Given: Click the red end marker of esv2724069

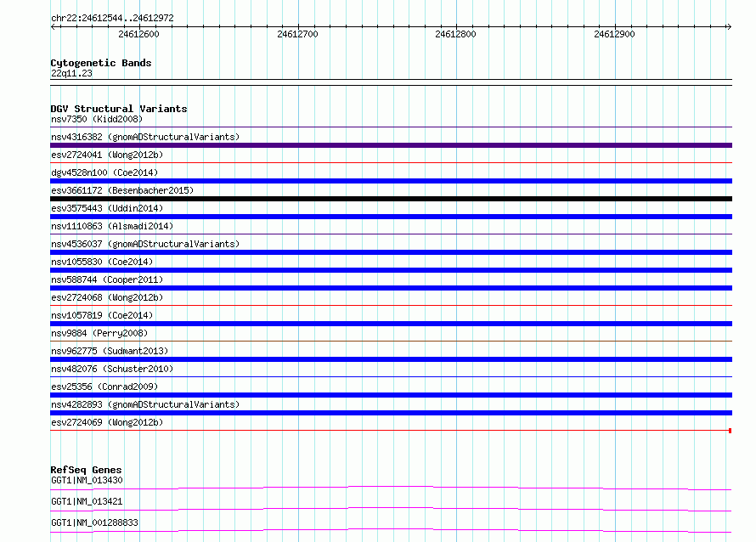Looking at the screenshot, I should tap(730, 431).
